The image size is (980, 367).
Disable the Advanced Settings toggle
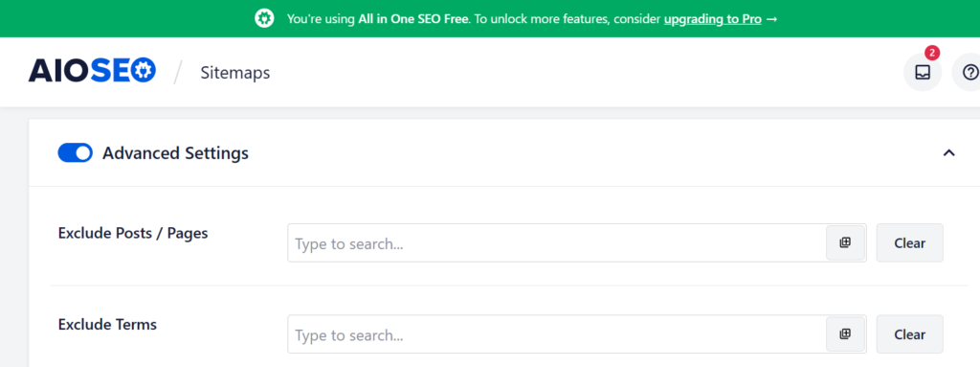75,152
